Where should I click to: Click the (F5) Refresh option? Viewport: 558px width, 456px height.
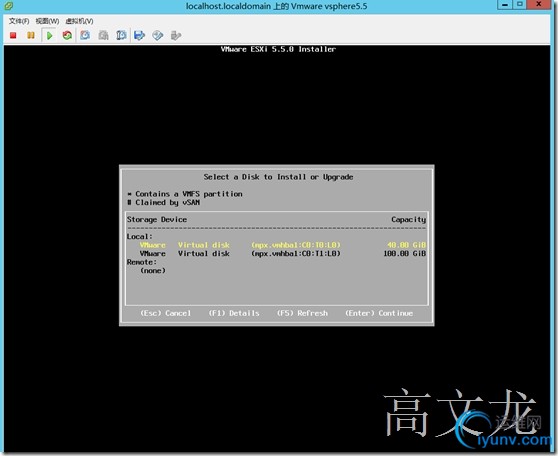coord(302,313)
